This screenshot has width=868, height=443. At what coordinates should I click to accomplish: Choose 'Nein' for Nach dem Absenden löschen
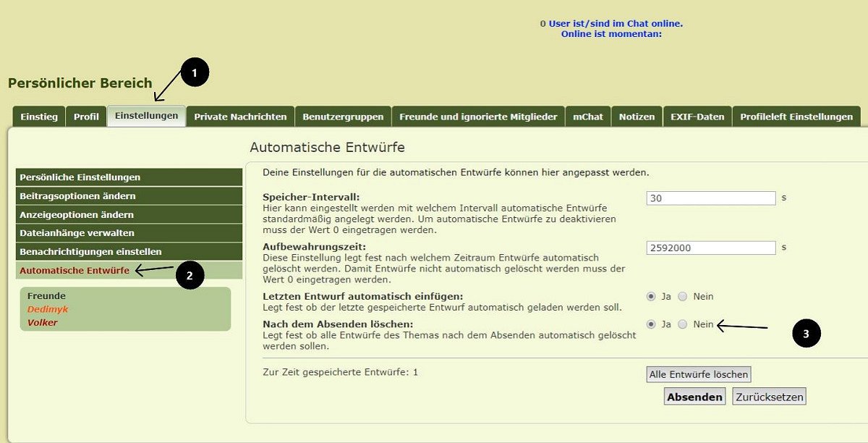(682, 324)
